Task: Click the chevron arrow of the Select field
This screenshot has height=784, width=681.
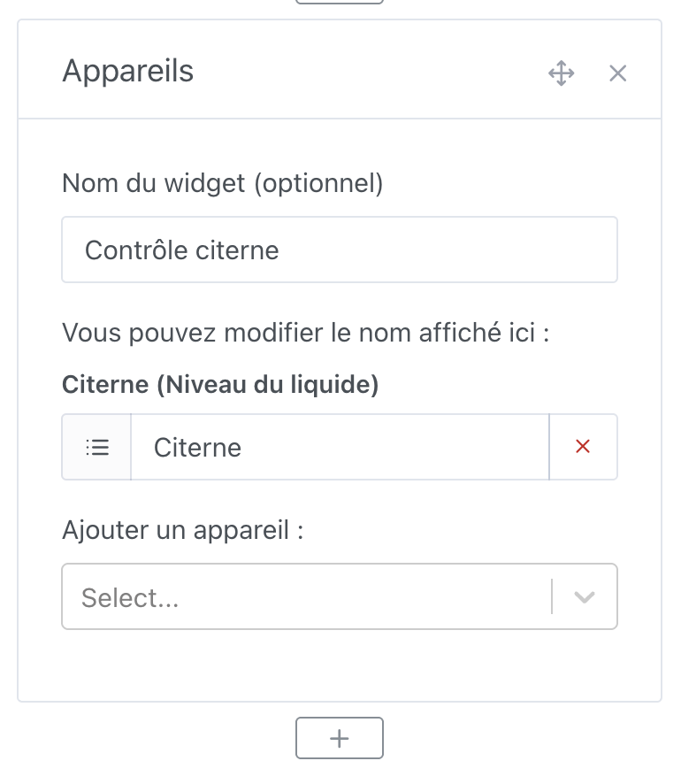Action: 584,596
